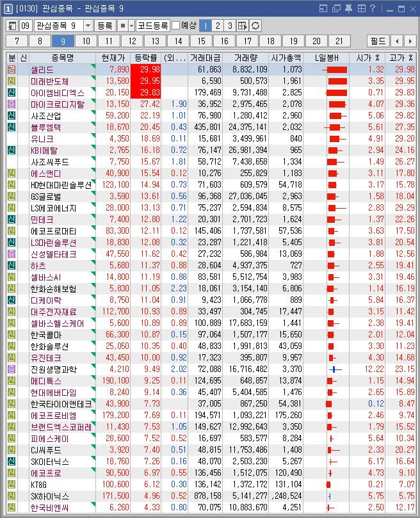Image resolution: width=420 pixels, height=518 pixels.
Task: Click the 등록 button
Action: click(x=105, y=26)
